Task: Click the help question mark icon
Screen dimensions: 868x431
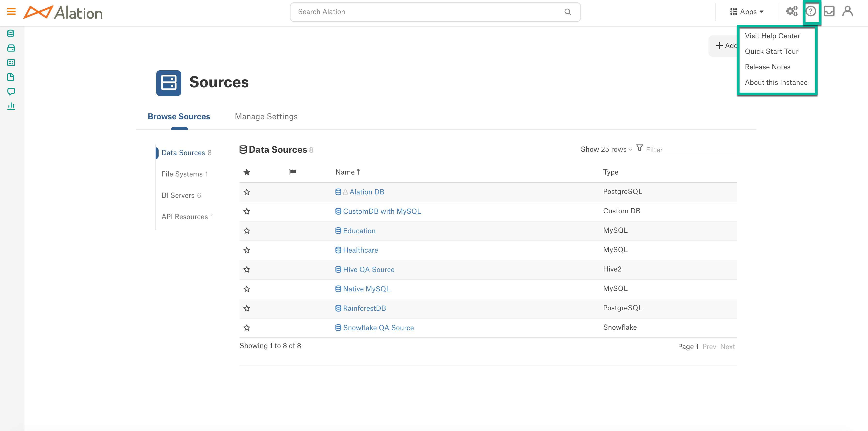Action: click(811, 11)
